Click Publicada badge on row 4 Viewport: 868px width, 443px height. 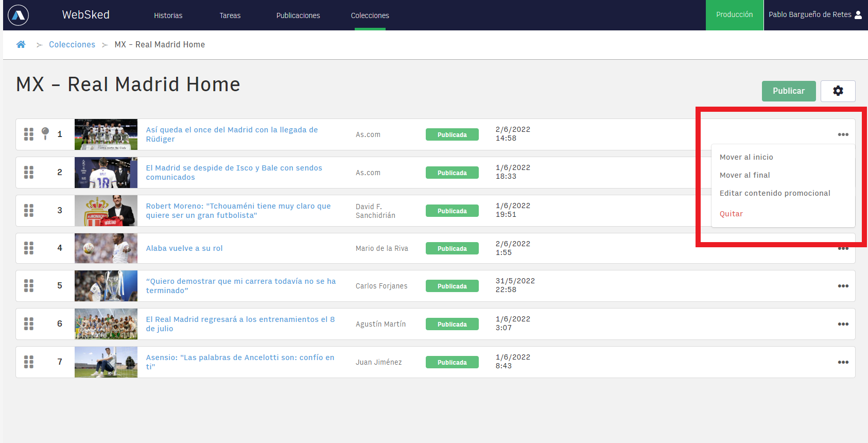click(452, 248)
